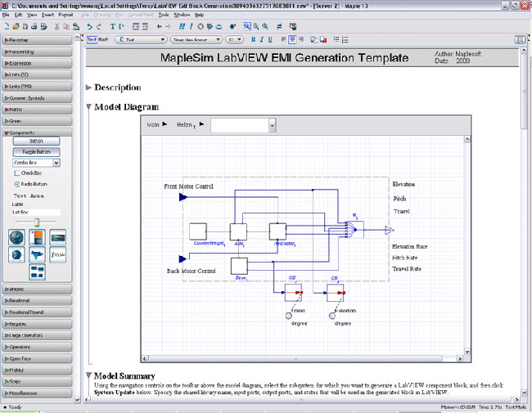Image resolution: width=532 pixels, height=413 pixels.
Task: Click the New document icon in toolbar
Action: 7,26
